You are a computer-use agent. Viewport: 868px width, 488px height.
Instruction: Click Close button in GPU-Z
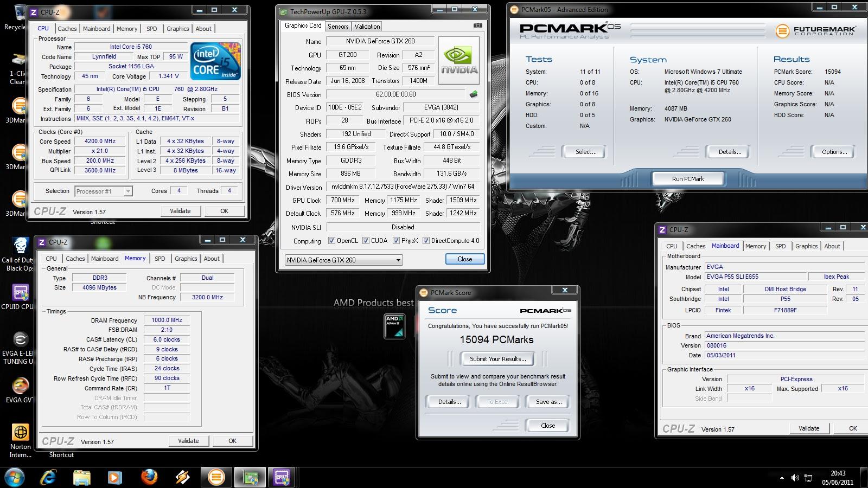(x=465, y=259)
